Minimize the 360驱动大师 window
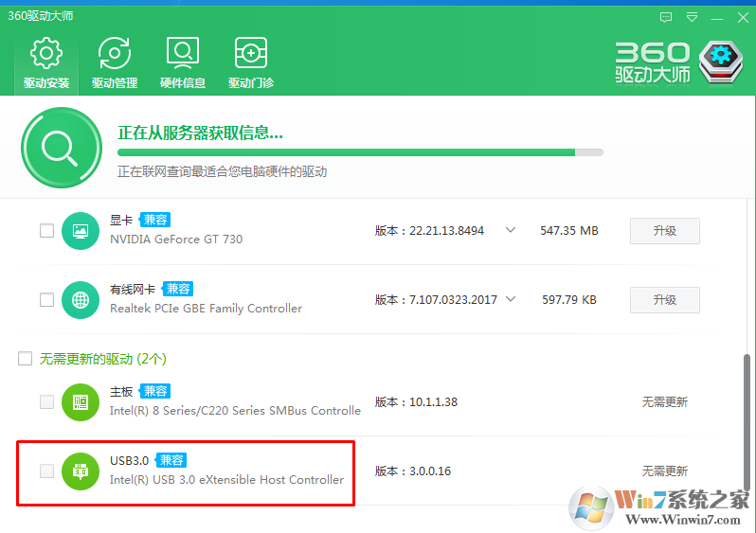Screen dimensions: 756x533 click(x=717, y=18)
